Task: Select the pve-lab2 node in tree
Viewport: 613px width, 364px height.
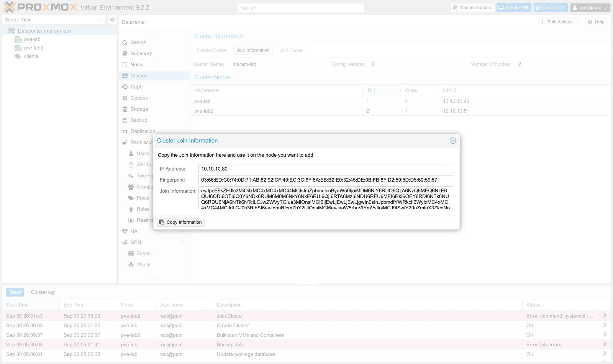Action: [x=34, y=48]
